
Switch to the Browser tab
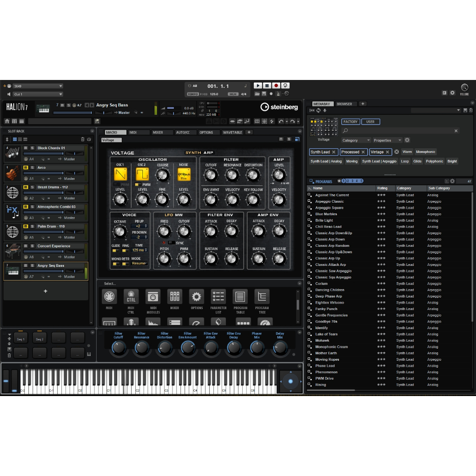[x=344, y=104]
